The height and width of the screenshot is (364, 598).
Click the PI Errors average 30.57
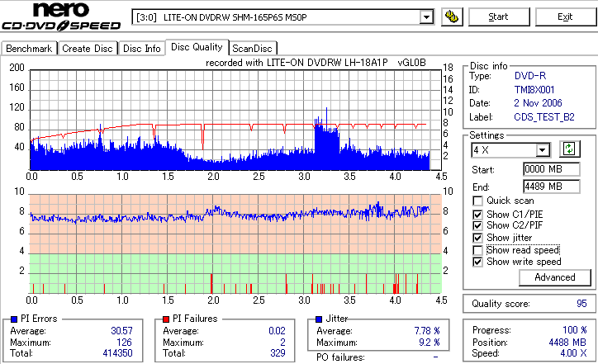pos(121,331)
